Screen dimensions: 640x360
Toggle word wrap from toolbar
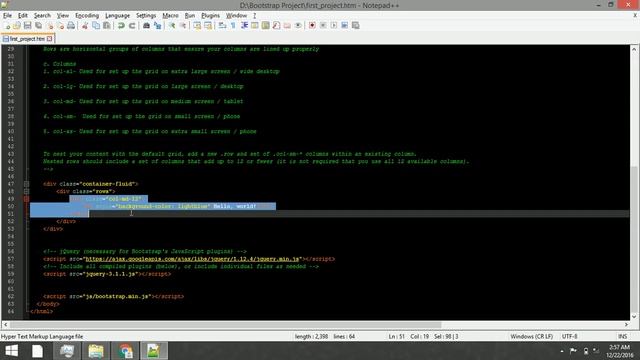[222, 26]
